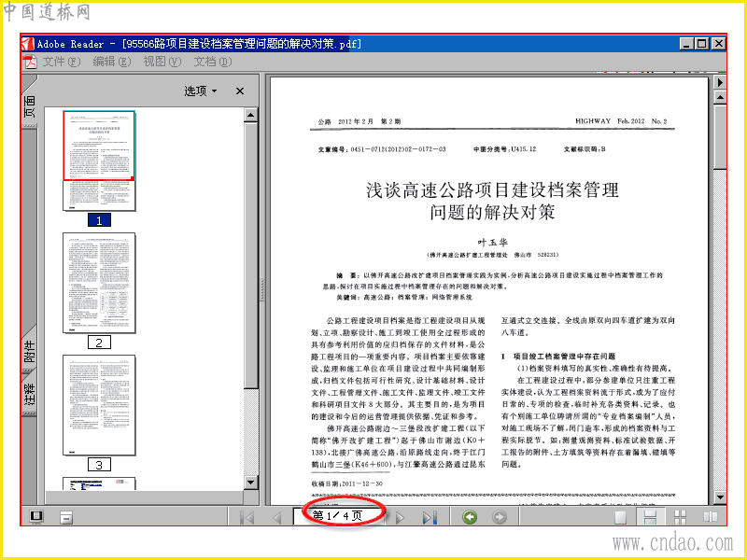Switch to 注释 side tab
This screenshot has height=560, width=747.
click(30, 395)
